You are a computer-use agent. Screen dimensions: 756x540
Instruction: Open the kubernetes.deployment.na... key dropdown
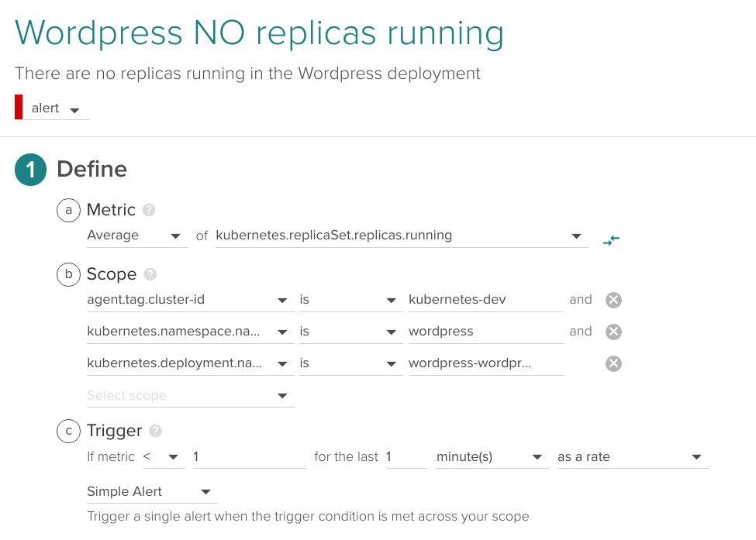[191, 363]
